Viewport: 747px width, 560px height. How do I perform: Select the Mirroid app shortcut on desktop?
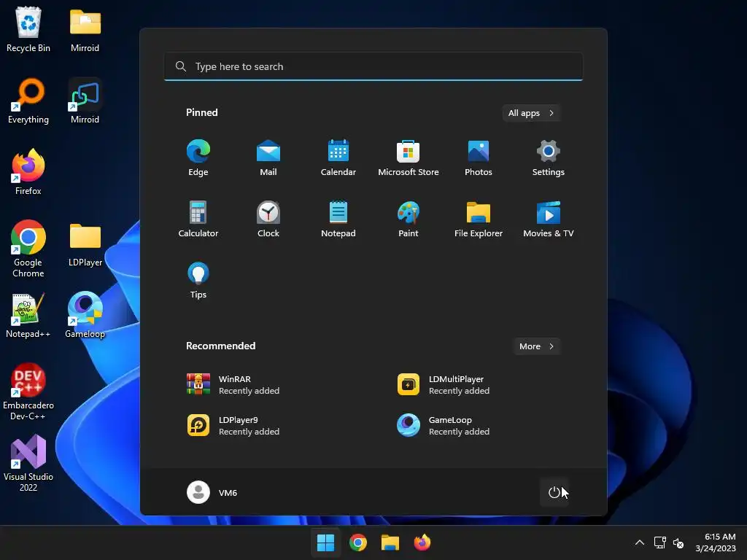click(85, 101)
